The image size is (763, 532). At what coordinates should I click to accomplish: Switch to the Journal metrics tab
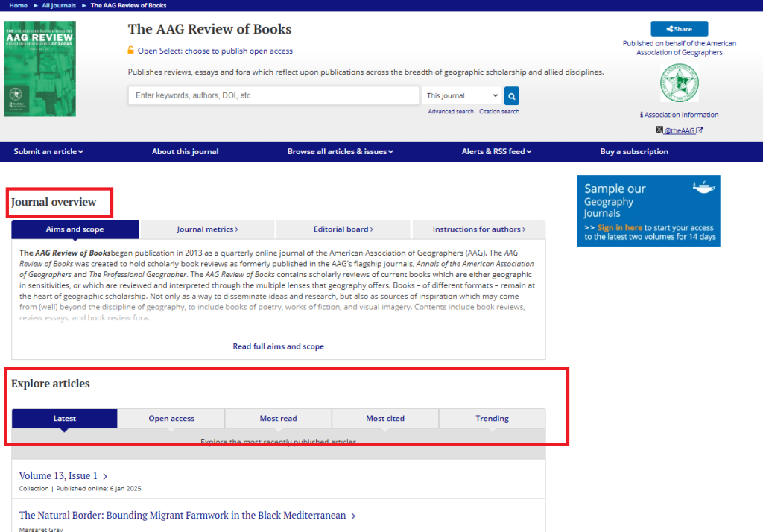click(x=208, y=229)
